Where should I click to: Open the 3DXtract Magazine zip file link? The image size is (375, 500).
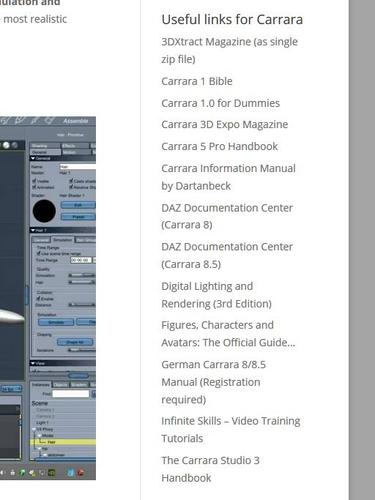point(229,50)
